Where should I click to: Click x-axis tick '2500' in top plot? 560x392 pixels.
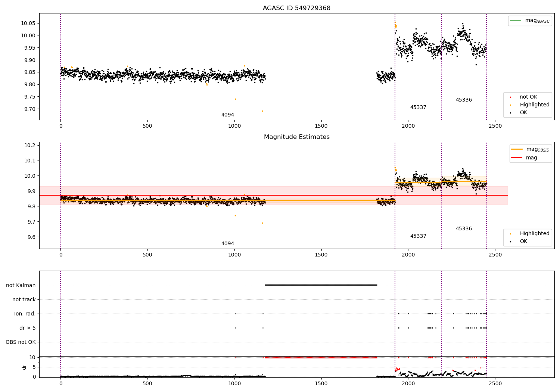coord(495,126)
